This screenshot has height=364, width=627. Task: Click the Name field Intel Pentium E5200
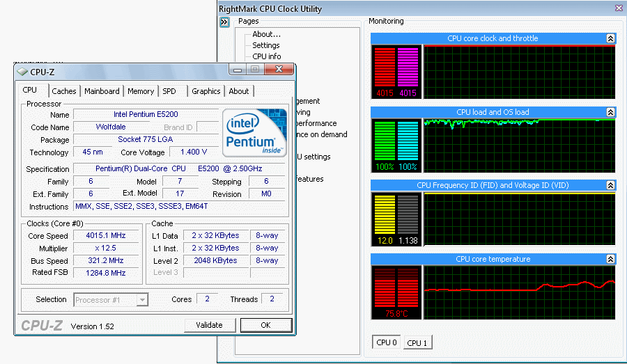click(x=146, y=114)
